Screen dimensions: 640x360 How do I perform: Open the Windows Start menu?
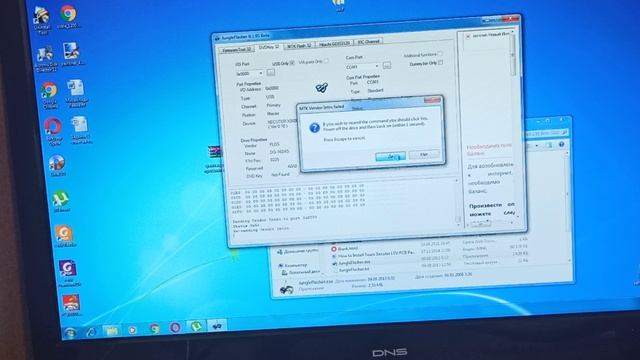70,333
